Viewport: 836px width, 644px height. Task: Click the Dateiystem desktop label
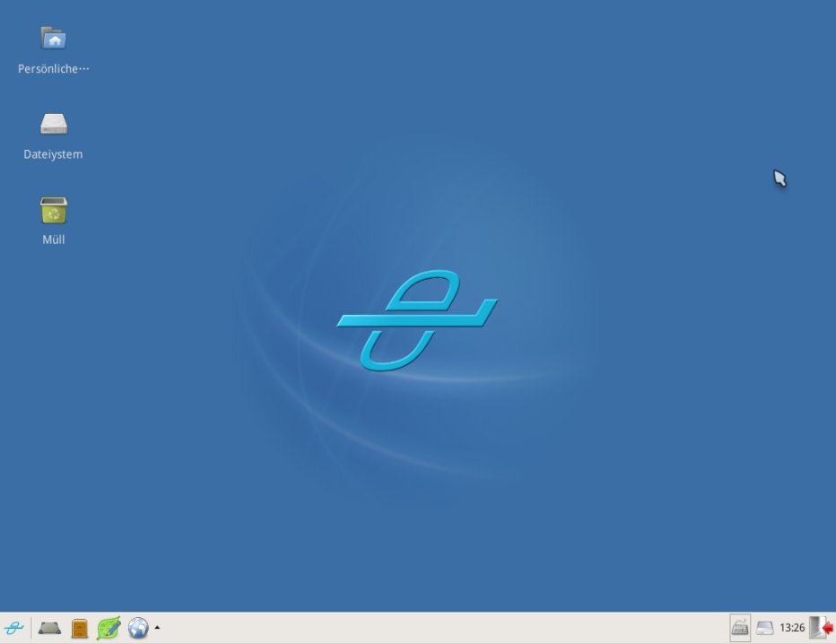pos(53,154)
